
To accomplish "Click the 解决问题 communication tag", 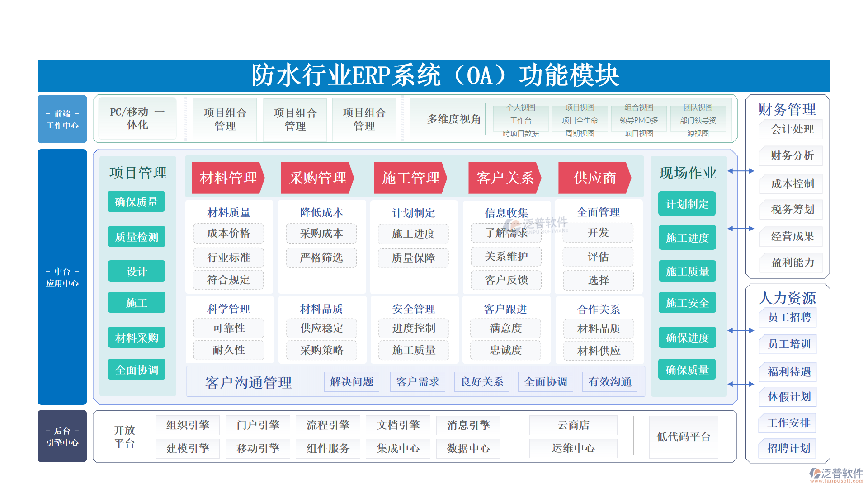I will coord(352,382).
